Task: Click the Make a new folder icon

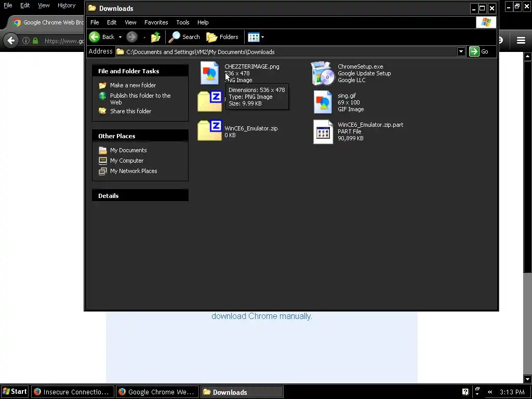Action: coord(102,85)
